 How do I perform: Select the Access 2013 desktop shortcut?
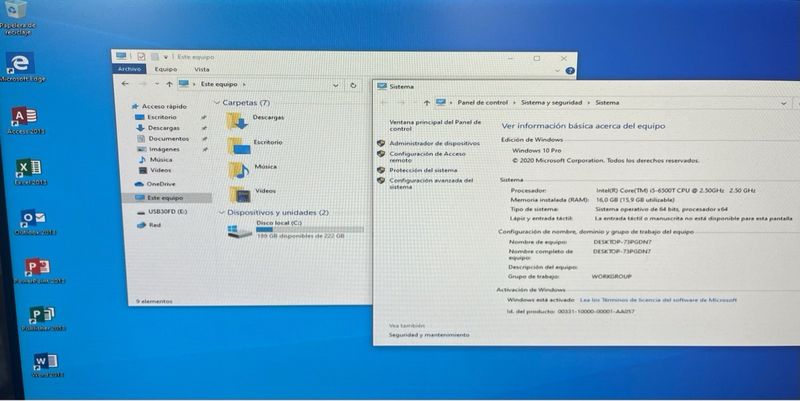(x=26, y=121)
